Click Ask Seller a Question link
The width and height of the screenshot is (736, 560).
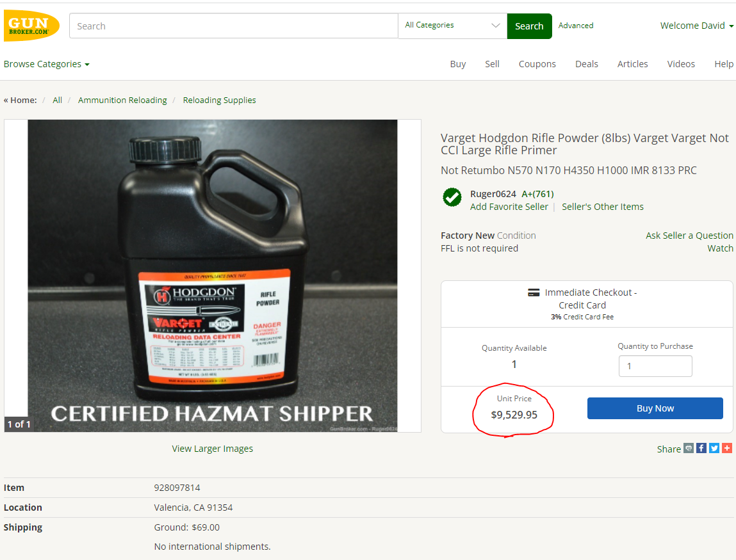pyautogui.click(x=689, y=236)
